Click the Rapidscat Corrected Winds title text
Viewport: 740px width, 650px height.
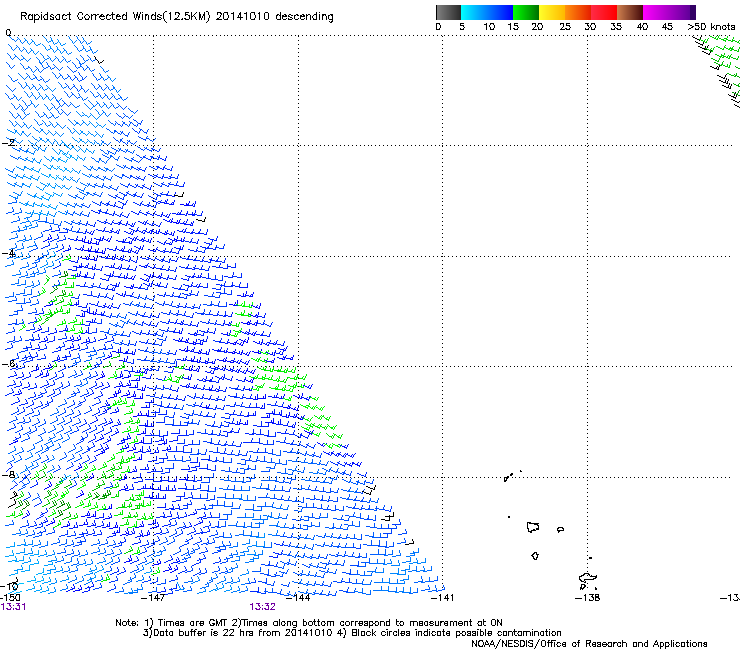177,17
